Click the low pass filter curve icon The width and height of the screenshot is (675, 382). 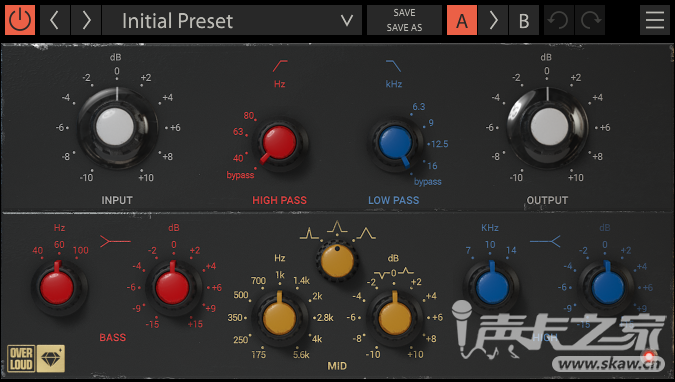393,66
